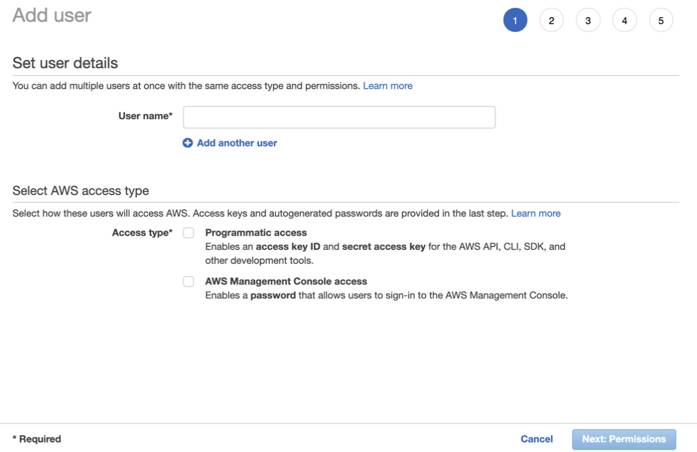This screenshot has height=452, width=697.
Task: Click the User name input field
Action: 339,117
